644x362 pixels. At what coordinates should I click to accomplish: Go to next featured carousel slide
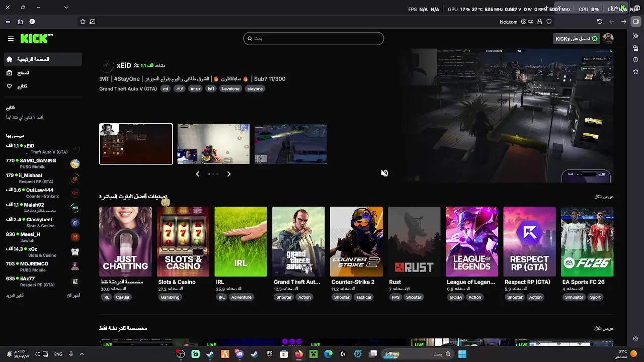(x=229, y=174)
